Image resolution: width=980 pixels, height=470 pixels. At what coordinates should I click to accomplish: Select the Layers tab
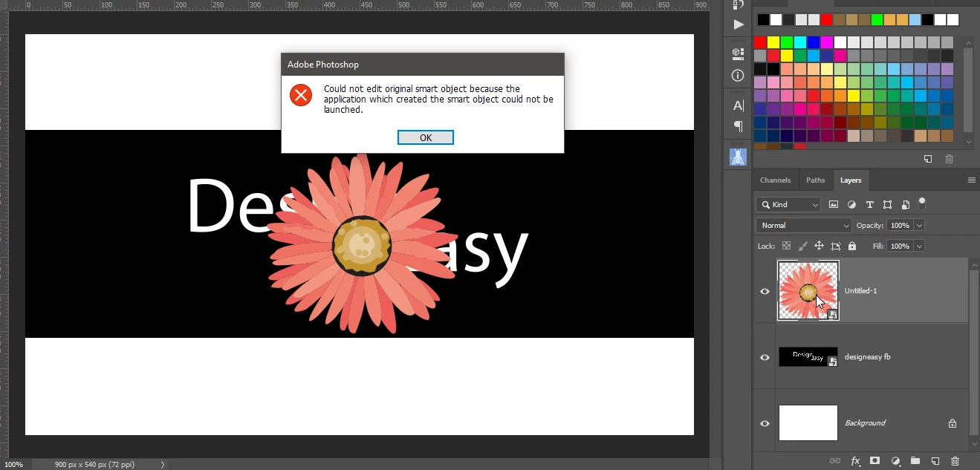tap(851, 180)
